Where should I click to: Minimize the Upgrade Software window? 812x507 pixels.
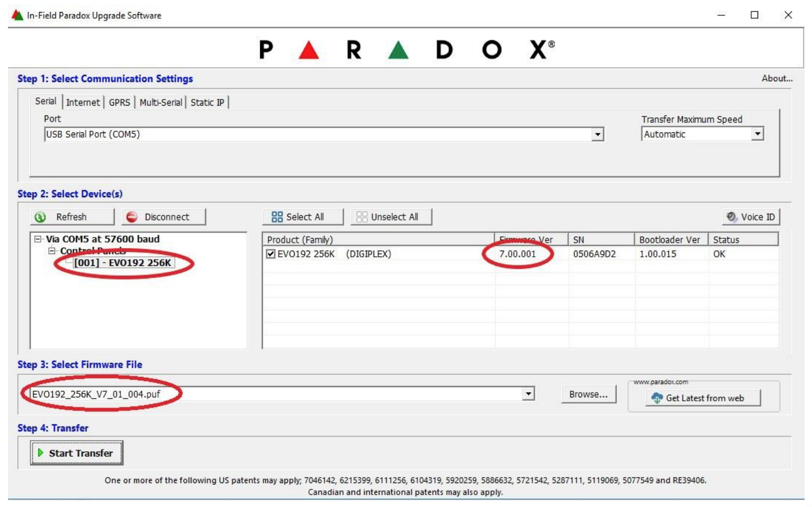[x=721, y=15]
